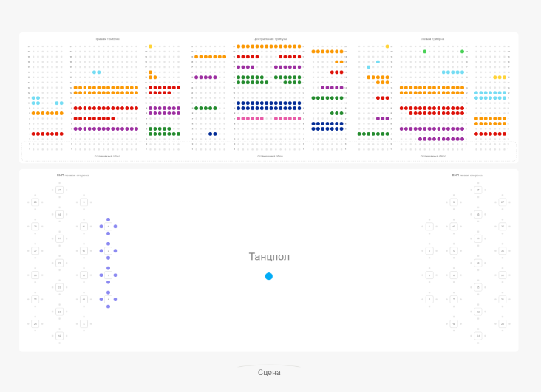Choose the topmost purple VIP table seat
Screen dimensions: 541x392
109,219
